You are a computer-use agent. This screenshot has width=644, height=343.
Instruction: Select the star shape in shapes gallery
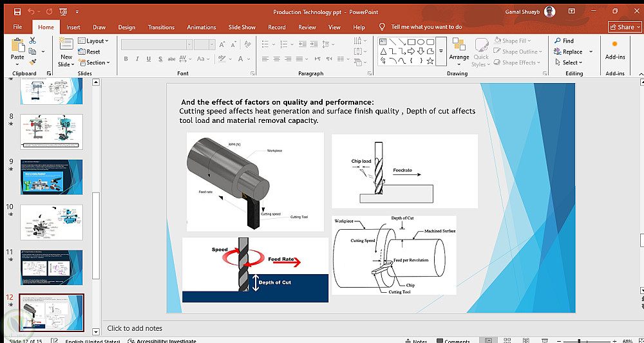tap(431, 60)
